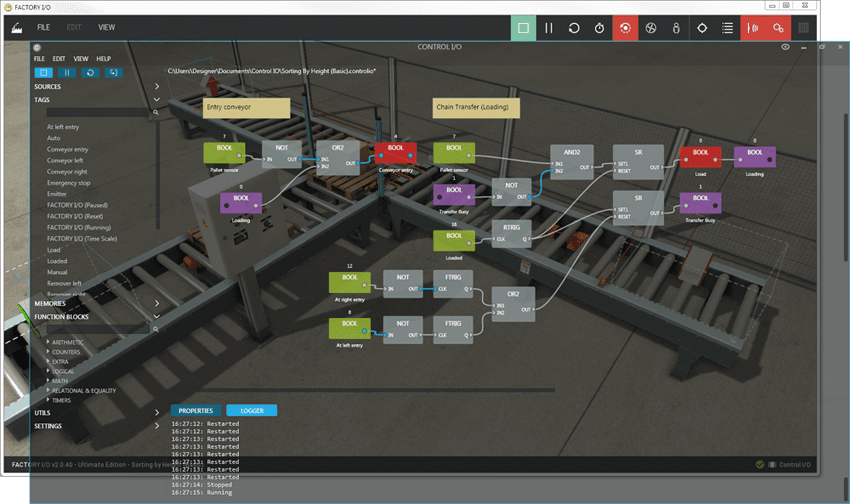This screenshot has width=850, height=504.
Task: Select the OR2 block next to Conveyor entry
Action: tap(338, 157)
